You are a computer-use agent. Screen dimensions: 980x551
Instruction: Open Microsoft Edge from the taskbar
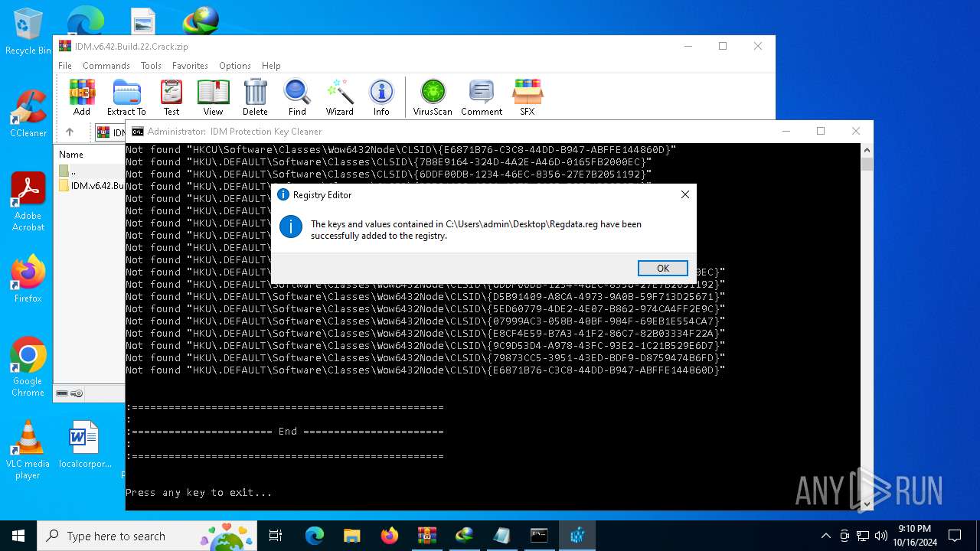tap(315, 536)
